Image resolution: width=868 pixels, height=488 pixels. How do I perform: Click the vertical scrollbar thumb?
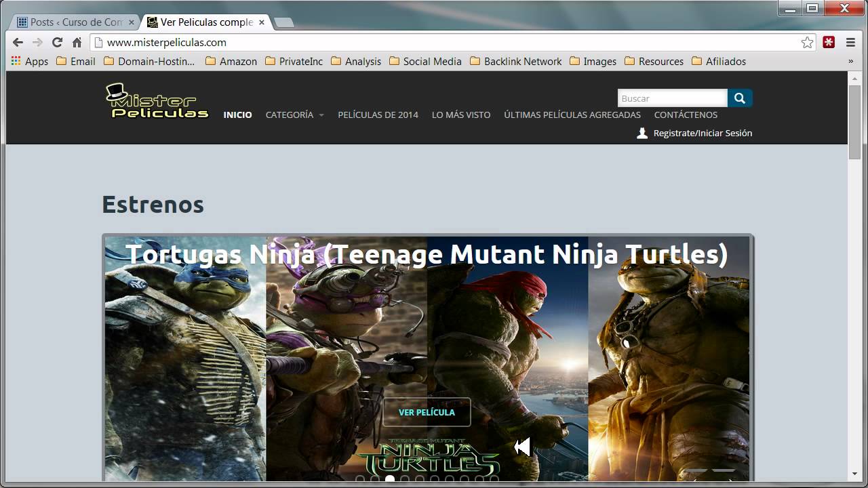coord(854,122)
